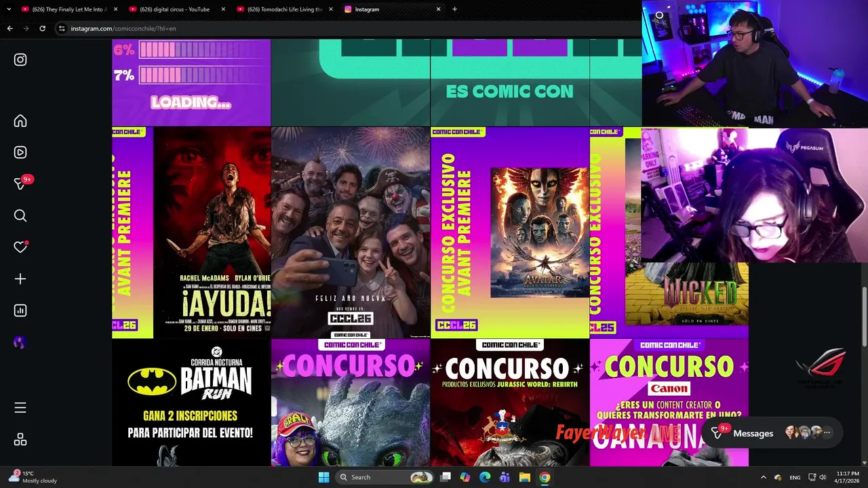Create a new post
868x488 pixels.
click(x=20, y=279)
